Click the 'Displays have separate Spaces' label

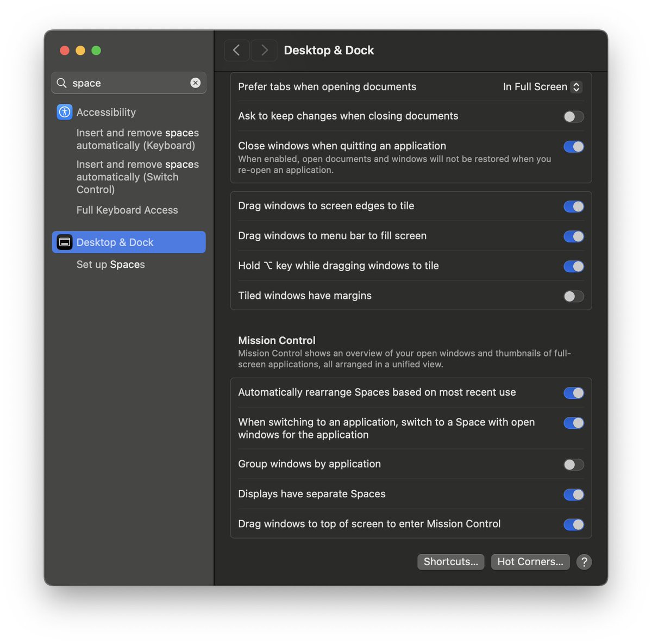coord(312,494)
